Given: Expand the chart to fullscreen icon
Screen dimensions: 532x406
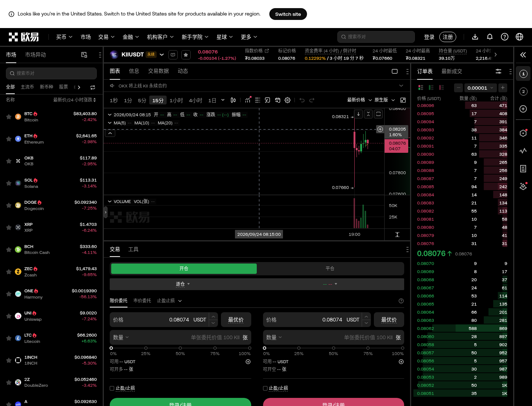Looking at the screenshot, I should point(403,100).
